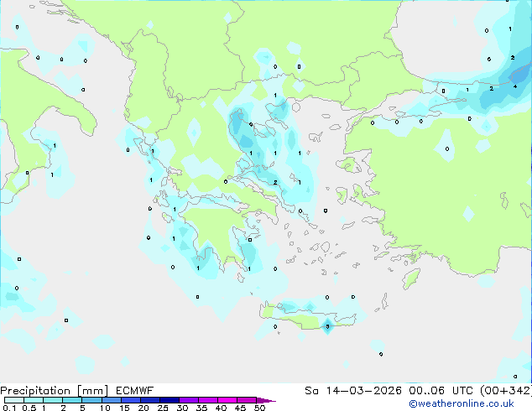The height and width of the screenshot is (411, 532).
Task: Click the '35' legend scale value
Action: (201, 408)
